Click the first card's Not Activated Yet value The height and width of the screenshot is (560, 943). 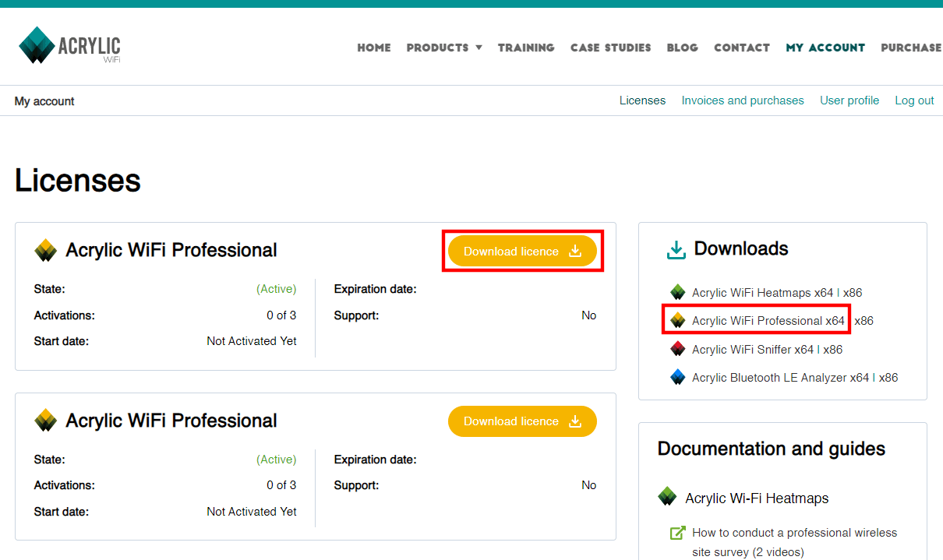(x=252, y=341)
